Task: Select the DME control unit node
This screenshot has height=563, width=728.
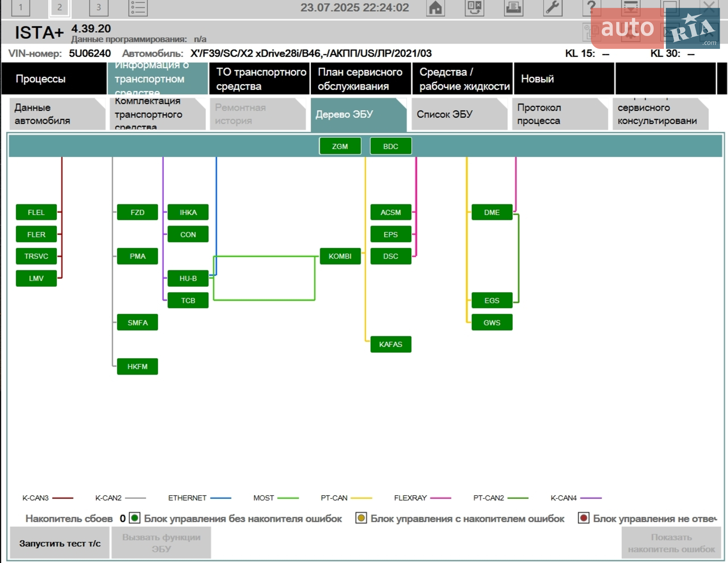Action: tap(492, 212)
